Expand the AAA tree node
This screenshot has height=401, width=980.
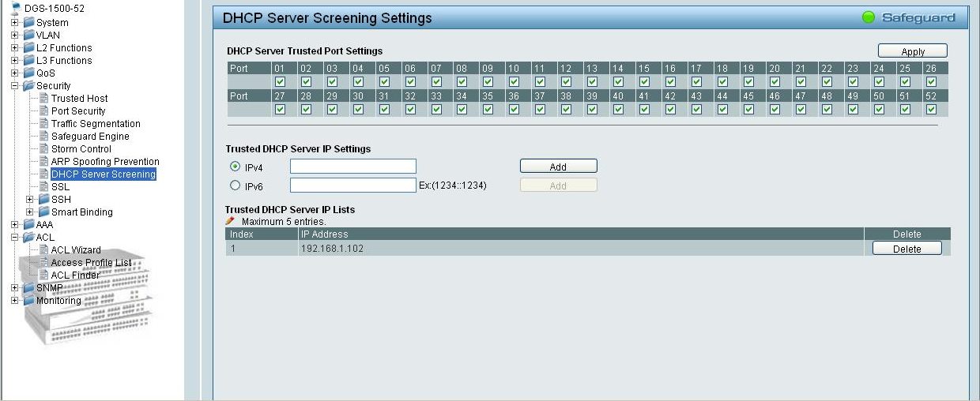(14, 224)
